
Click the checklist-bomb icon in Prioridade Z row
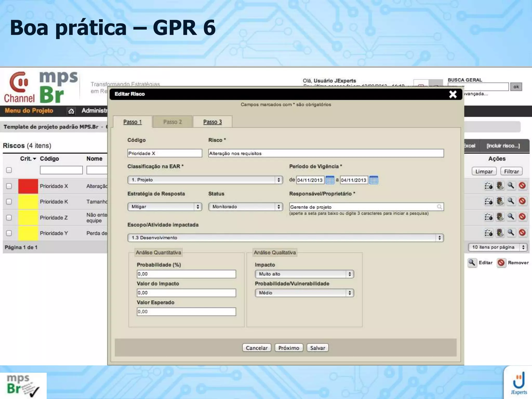[489, 217]
